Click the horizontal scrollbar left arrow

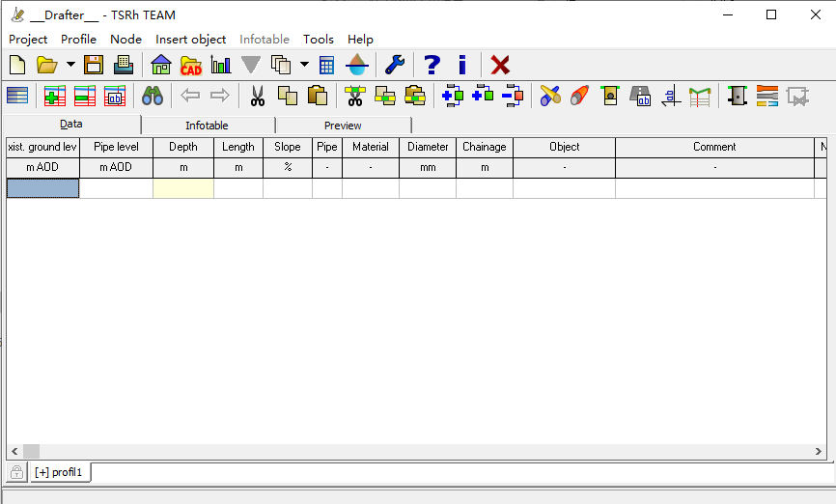tap(14, 451)
